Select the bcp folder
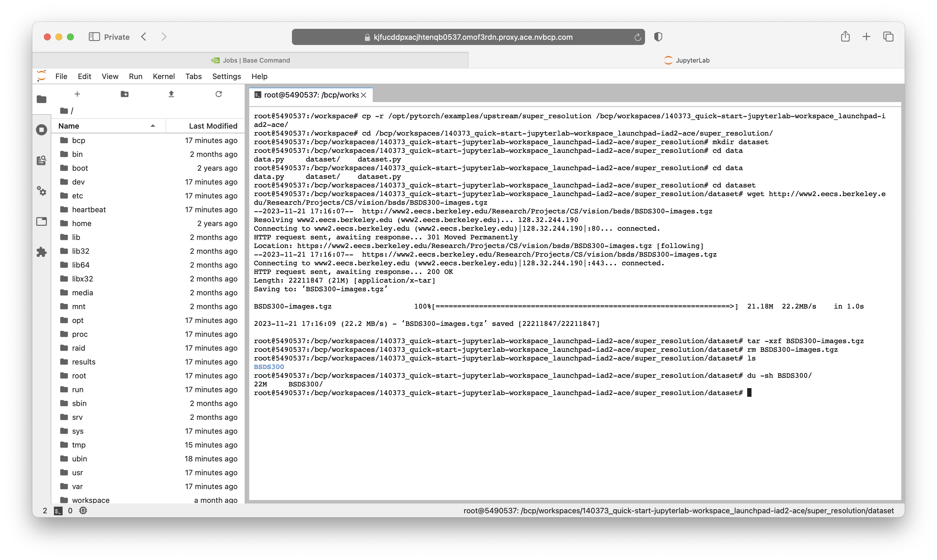Viewport: 937px width, 560px height. (148, 140)
